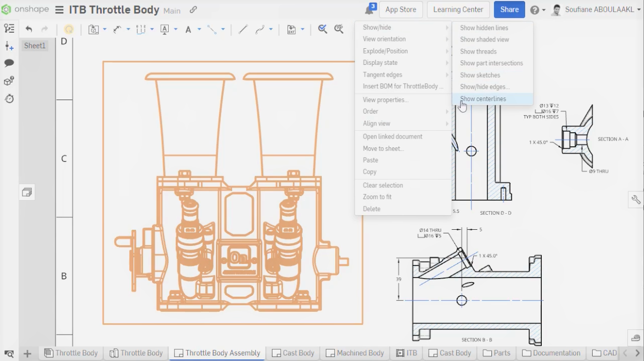Select the Line sketch tool
Viewport: 644px width, 361px height.
(243, 30)
